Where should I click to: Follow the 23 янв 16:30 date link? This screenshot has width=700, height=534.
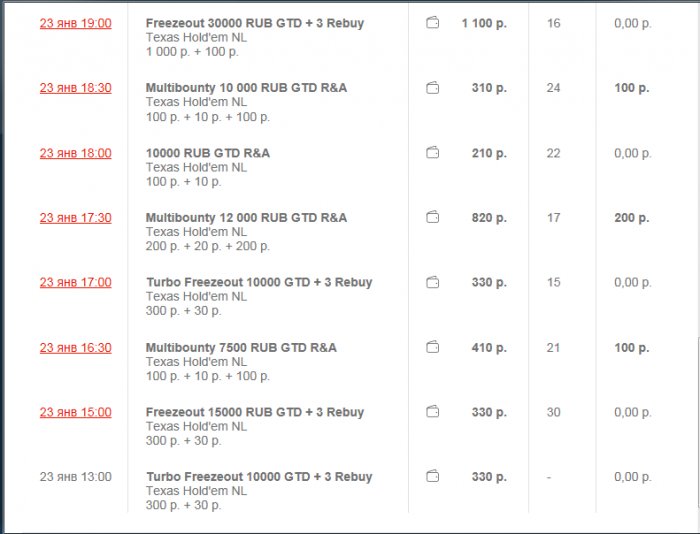[x=76, y=348]
